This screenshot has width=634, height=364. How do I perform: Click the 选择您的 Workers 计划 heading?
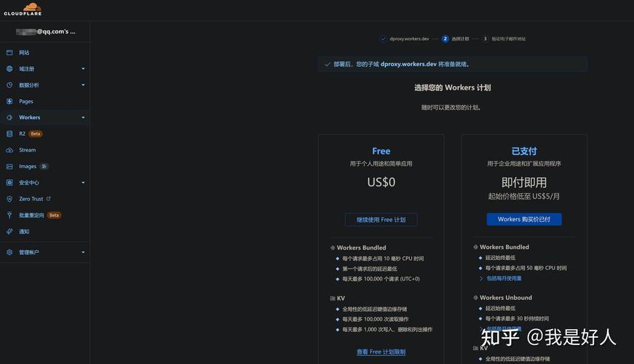click(453, 88)
